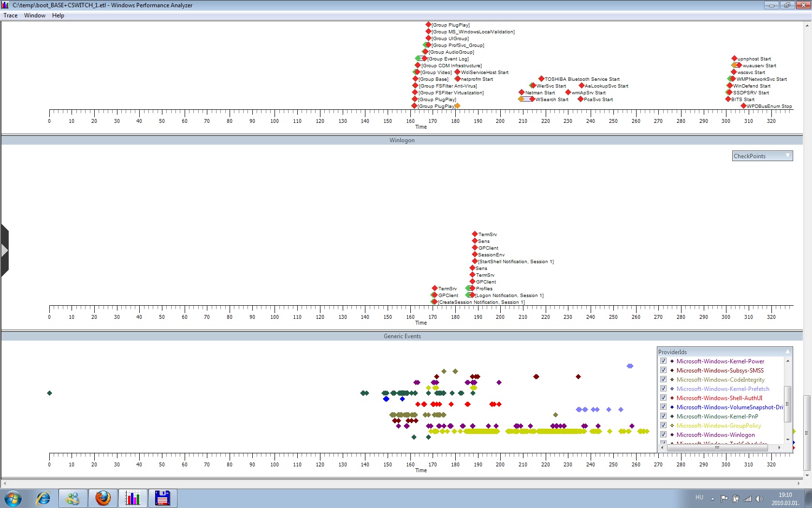Click the Profiles marker in Winlogon graph
Image resolution: width=812 pixels, height=508 pixels.
[x=472, y=288]
